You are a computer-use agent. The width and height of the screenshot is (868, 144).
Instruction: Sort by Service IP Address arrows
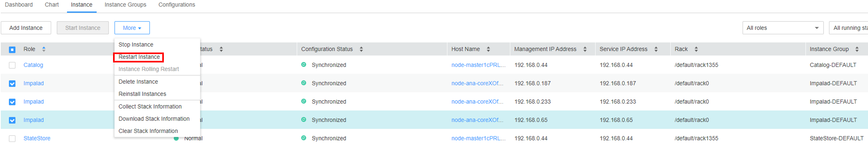coord(656,49)
